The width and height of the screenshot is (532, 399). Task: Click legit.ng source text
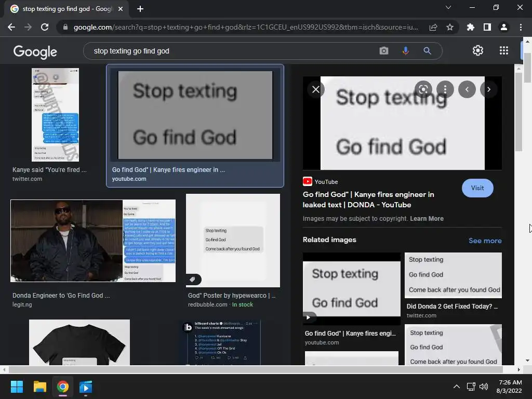click(x=22, y=304)
